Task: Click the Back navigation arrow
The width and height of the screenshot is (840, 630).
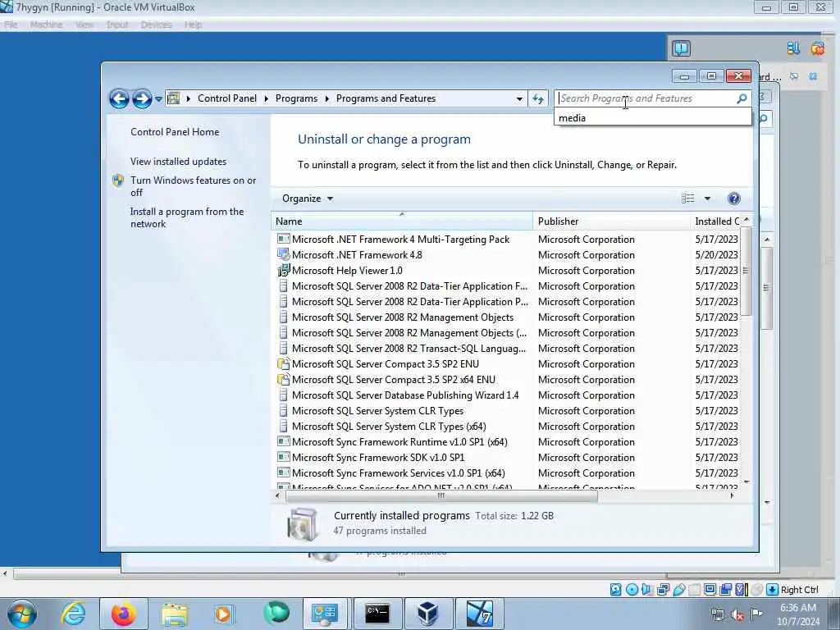Action: pyautogui.click(x=119, y=98)
